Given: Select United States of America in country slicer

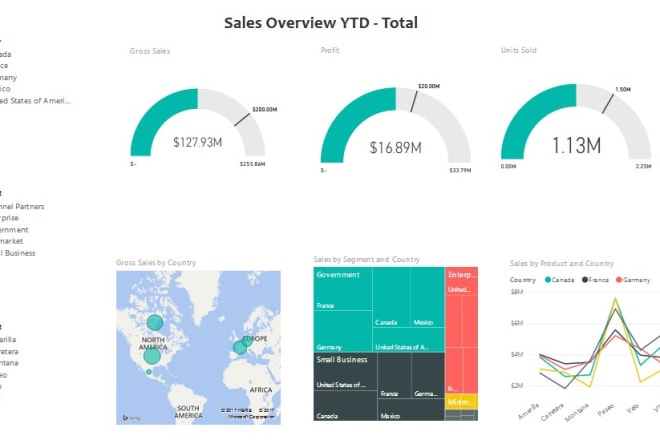Looking at the screenshot, I should click(x=35, y=101).
